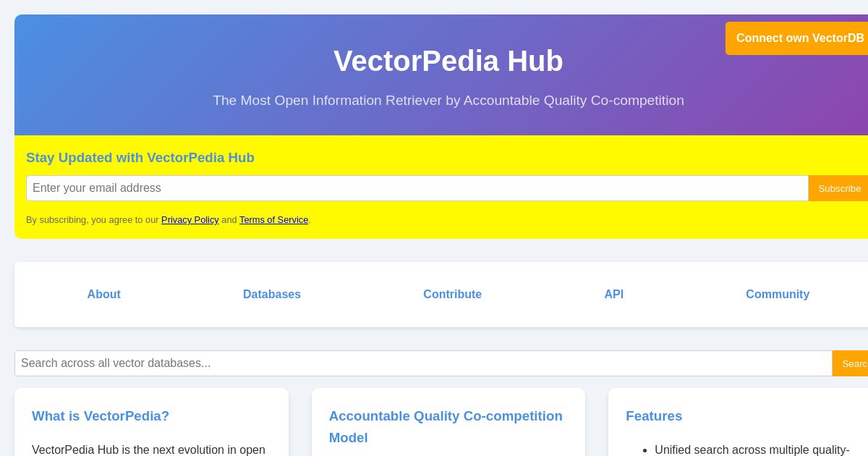Go to the Contribute page
This screenshot has width=868, height=456.
click(452, 295)
